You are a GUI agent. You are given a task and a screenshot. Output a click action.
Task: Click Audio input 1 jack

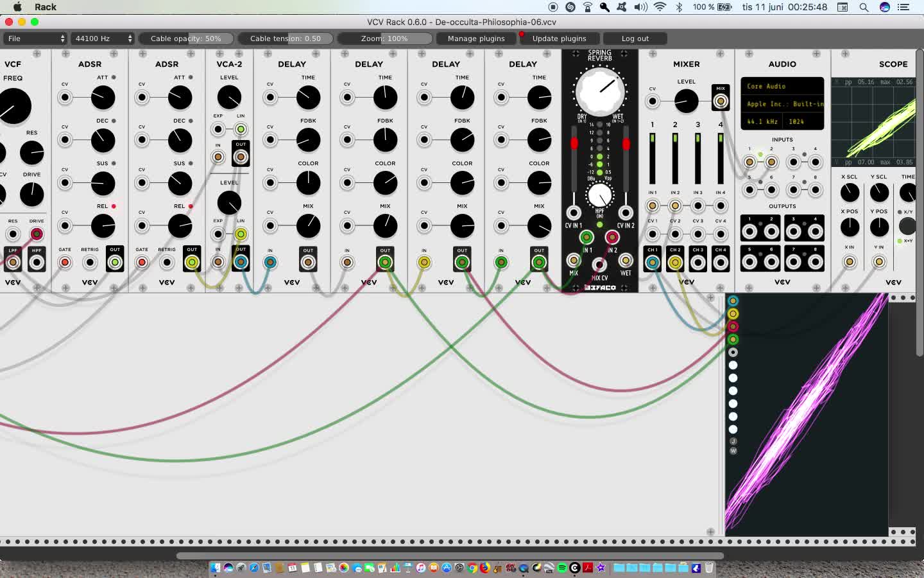click(749, 162)
